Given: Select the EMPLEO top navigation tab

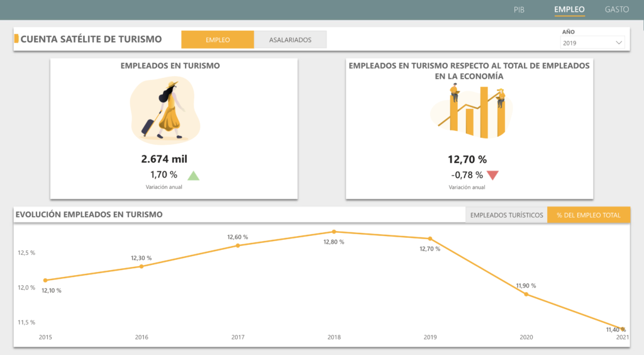Looking at the screenshot, I should (569, 9).
